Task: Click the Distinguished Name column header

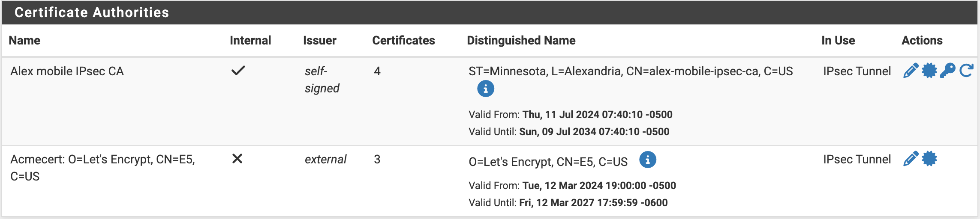Action: pyautogui.click(x=521, y=41)
